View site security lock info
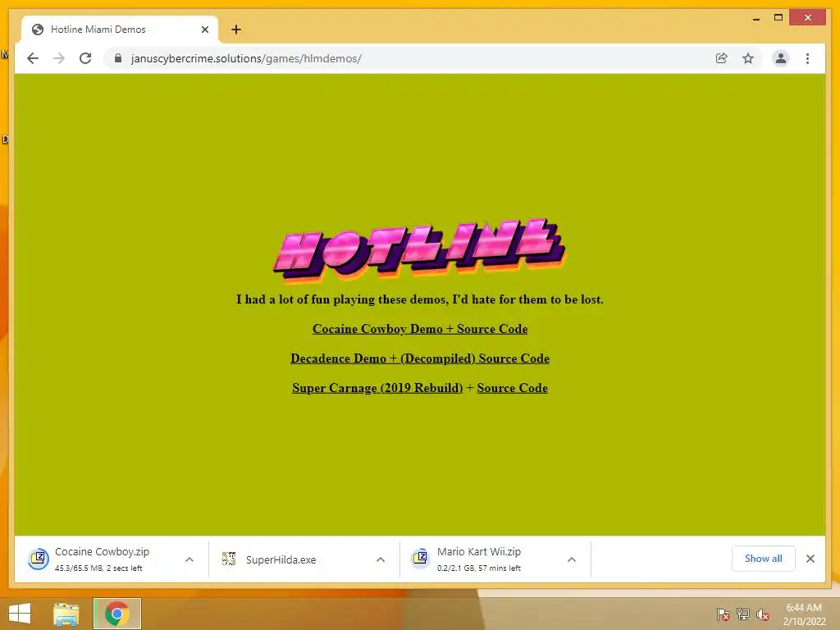Image resolution: width=840 pixels, height=630 pixels. tap(118, 58)
